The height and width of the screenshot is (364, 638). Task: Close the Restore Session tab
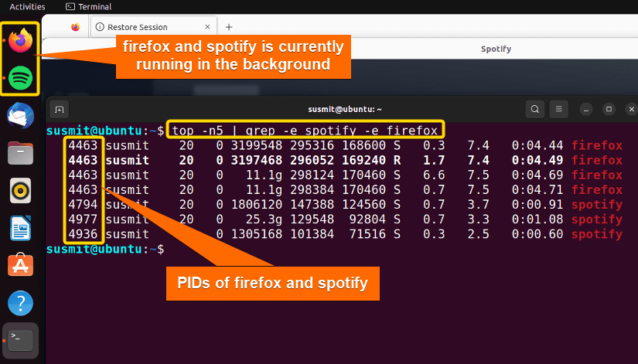(207, 27)
